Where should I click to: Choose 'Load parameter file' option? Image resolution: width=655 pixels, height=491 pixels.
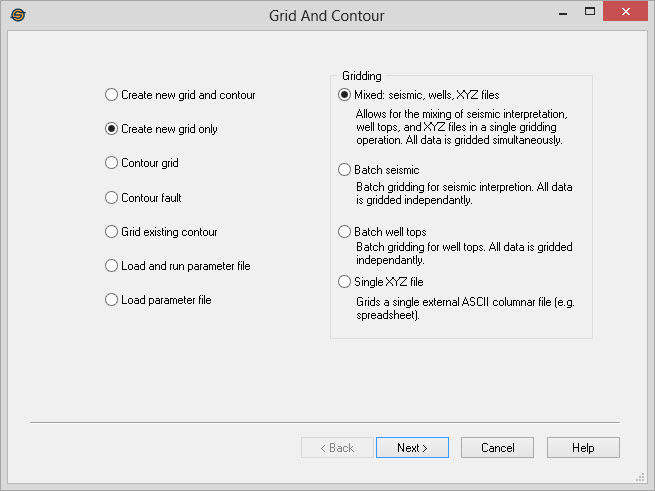(x=111, y=299)
